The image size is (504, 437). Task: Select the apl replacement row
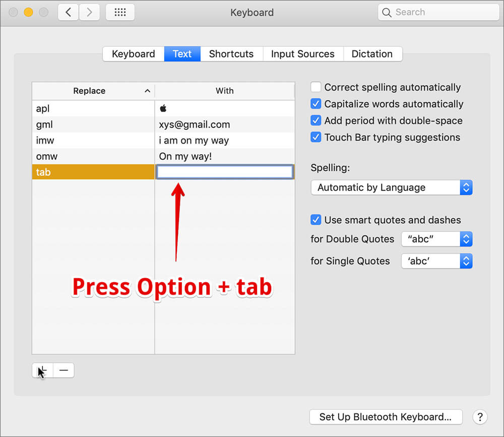click(x=93, y=108)
